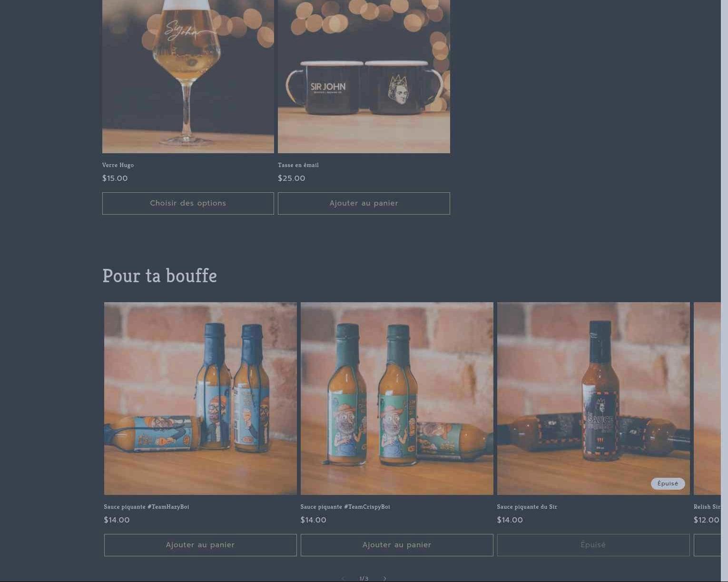Image resolution: width=728 pixels, height=582 pixels.
Task: Click the Verre Hugo beer glass image
Action: 188,76
